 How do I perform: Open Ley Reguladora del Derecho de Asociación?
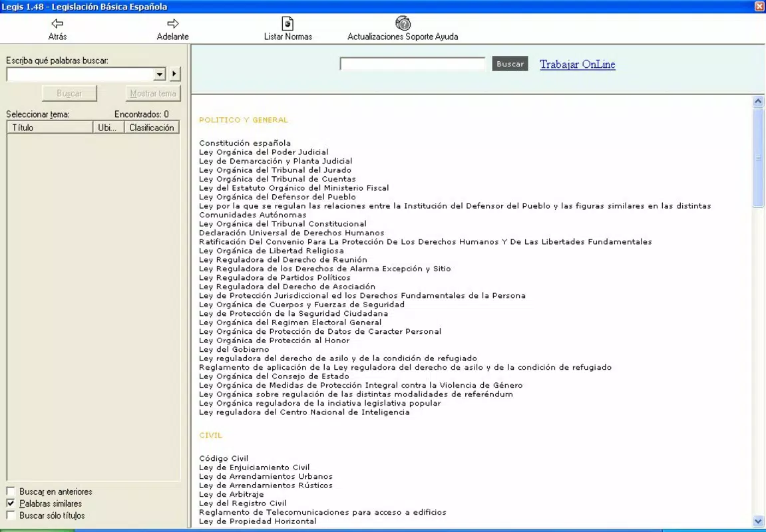pyautogui.click(x=287, y=287)
